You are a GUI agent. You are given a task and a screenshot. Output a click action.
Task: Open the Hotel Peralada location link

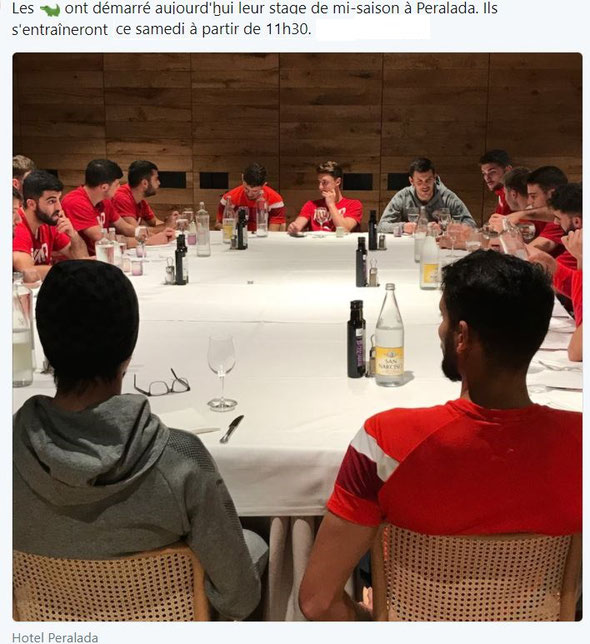click(55, 637)
